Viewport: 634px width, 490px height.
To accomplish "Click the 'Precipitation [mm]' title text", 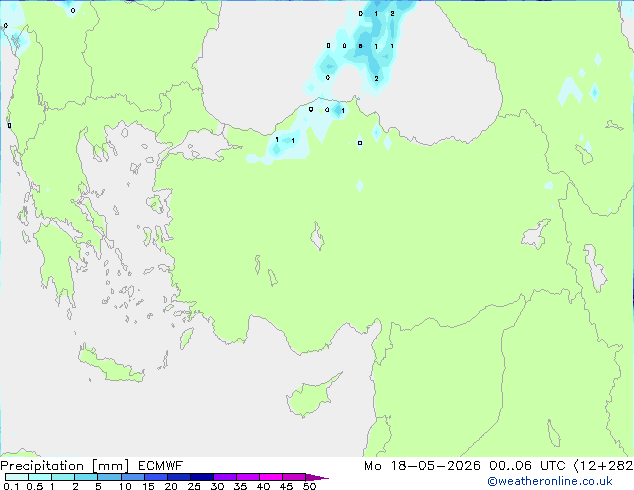I will click(x=65, y=466).
